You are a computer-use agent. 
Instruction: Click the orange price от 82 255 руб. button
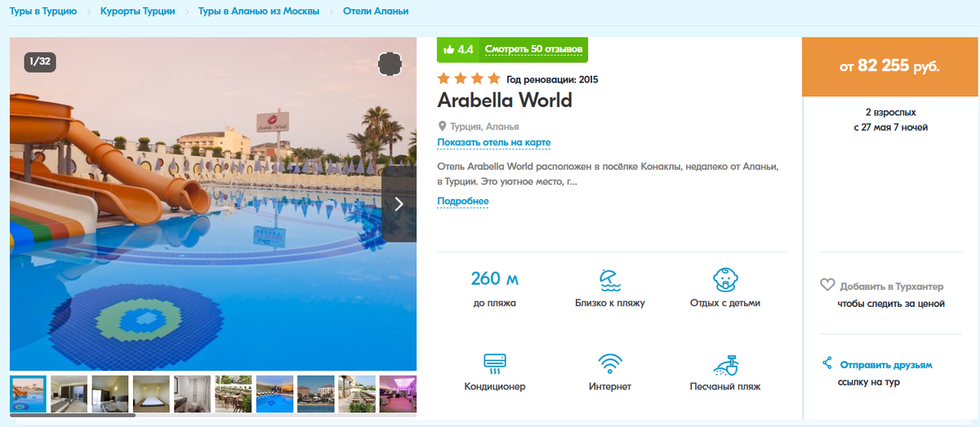tap(889, 67)
